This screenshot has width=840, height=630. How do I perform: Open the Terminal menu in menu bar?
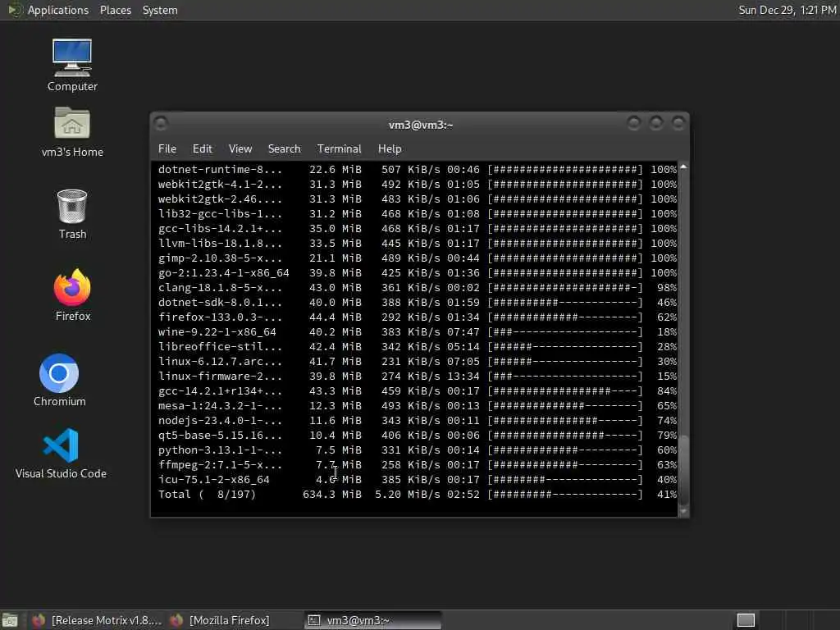339,149
